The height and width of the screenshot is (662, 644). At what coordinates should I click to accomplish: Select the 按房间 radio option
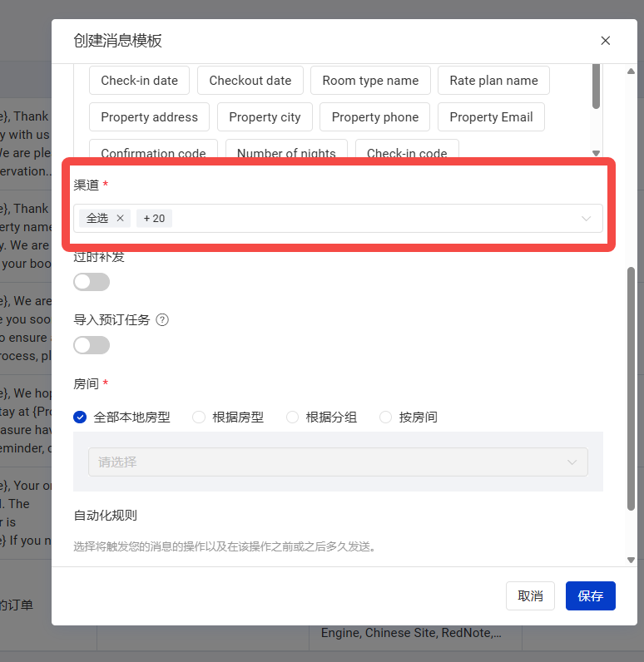pos(385,417)
